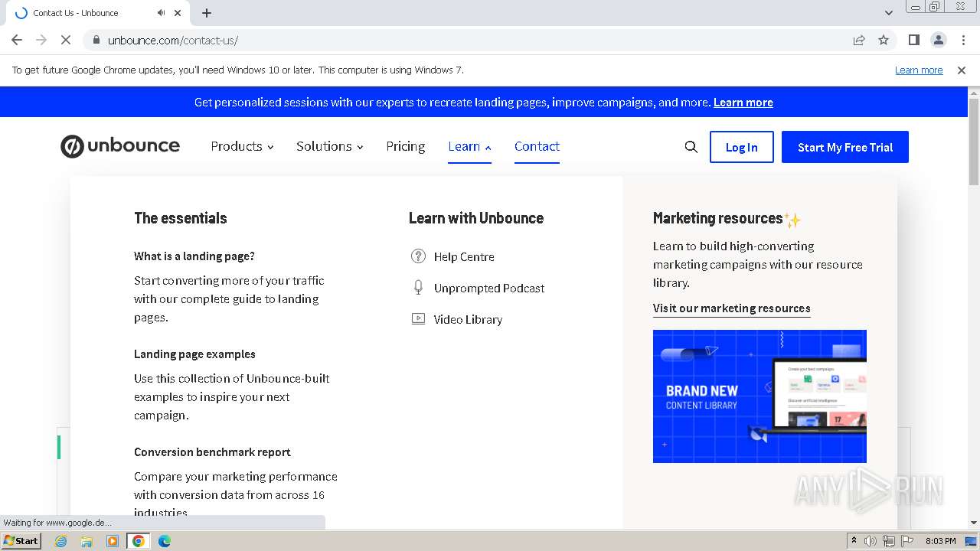Image resolution: width=980 pixels, height=551 pixels.
Task: Open the Windows Start menu
Action: tap(21, 541)
